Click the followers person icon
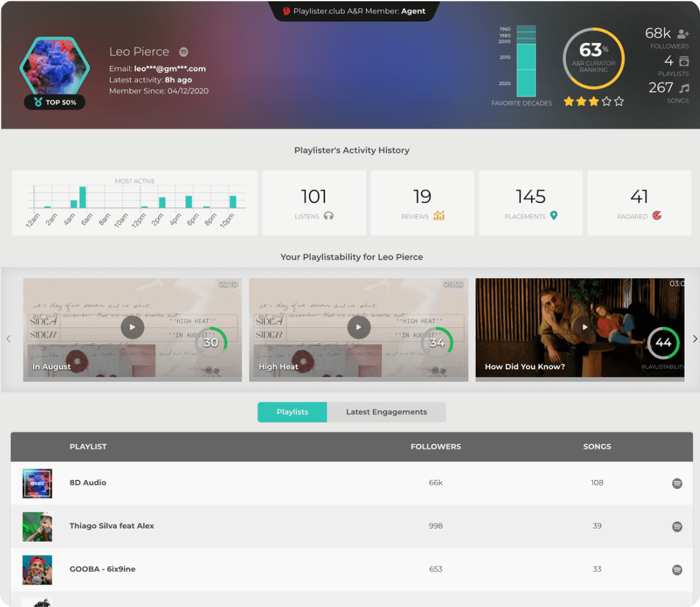The width and height of the screenshot is (700, 607). click(x=683, y=33)
